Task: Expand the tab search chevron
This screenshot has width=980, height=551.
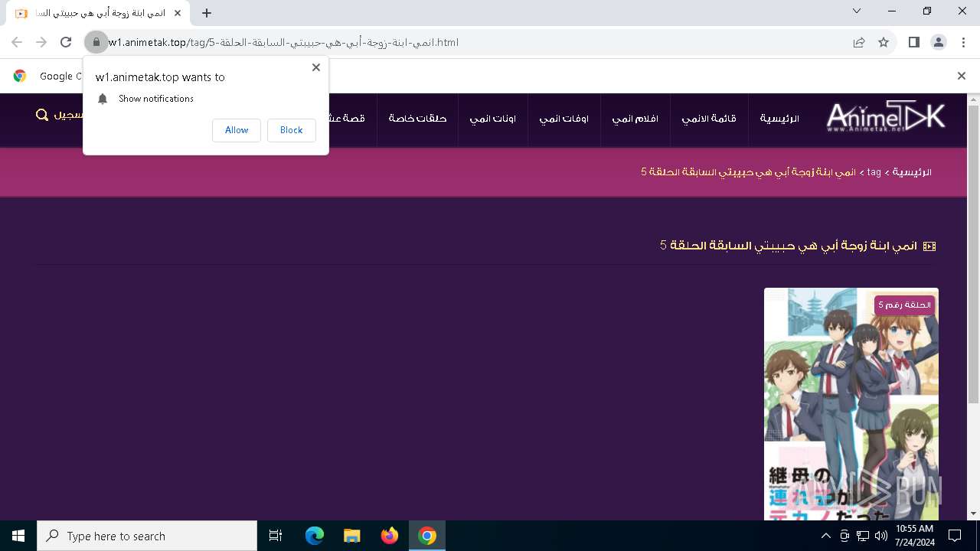Action: point(857,11)
